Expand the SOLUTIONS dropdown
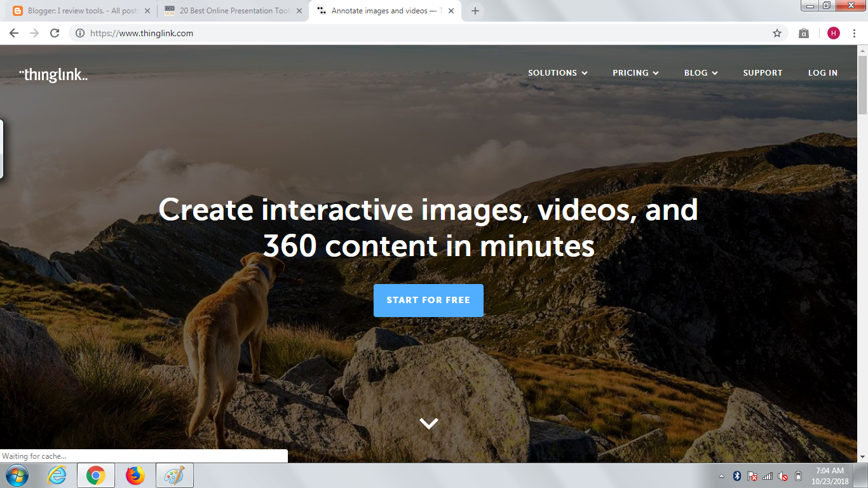 (x=557, y=72)
